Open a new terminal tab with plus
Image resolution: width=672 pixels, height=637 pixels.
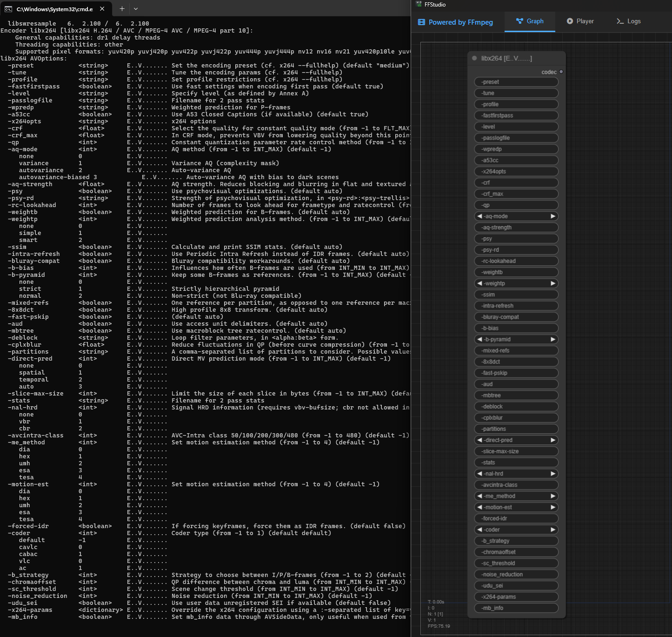click(x=122, y=9)
